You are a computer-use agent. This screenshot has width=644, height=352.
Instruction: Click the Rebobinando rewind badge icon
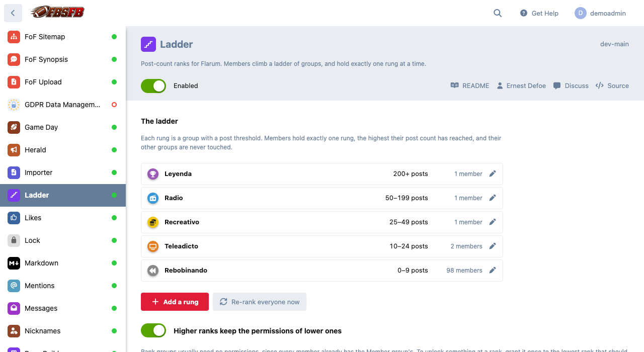click(x=153, y=271)
